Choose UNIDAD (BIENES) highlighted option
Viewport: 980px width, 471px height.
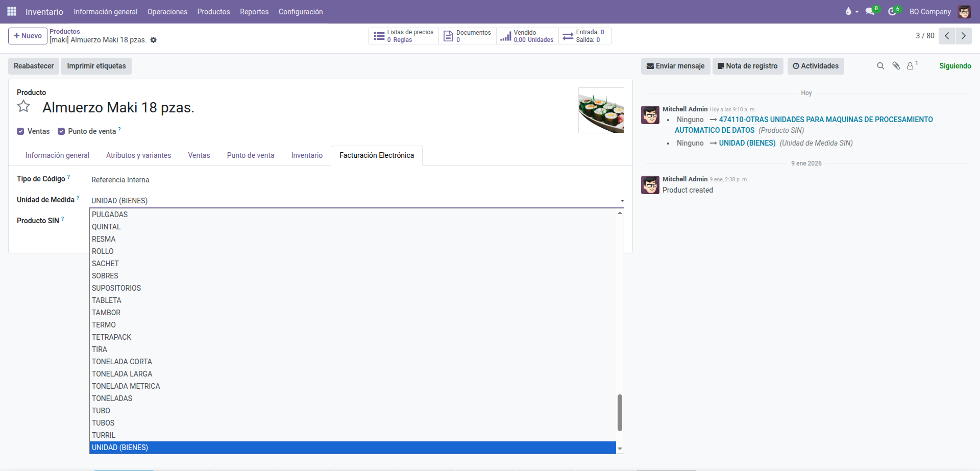120,448
